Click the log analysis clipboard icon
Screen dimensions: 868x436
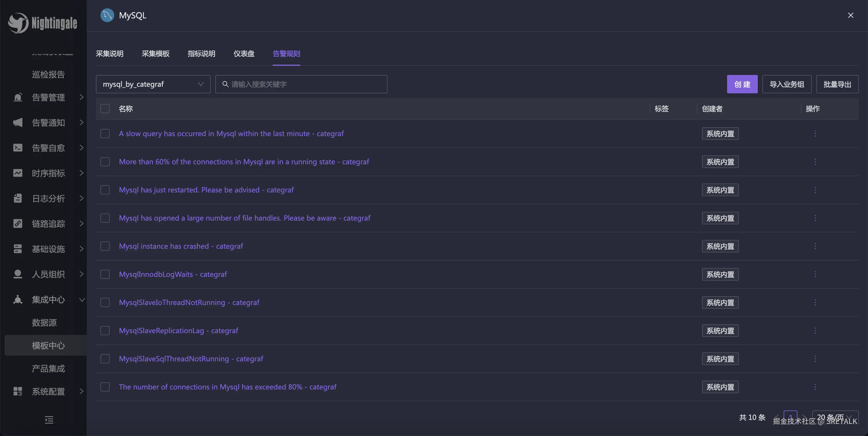pos(18,198)
